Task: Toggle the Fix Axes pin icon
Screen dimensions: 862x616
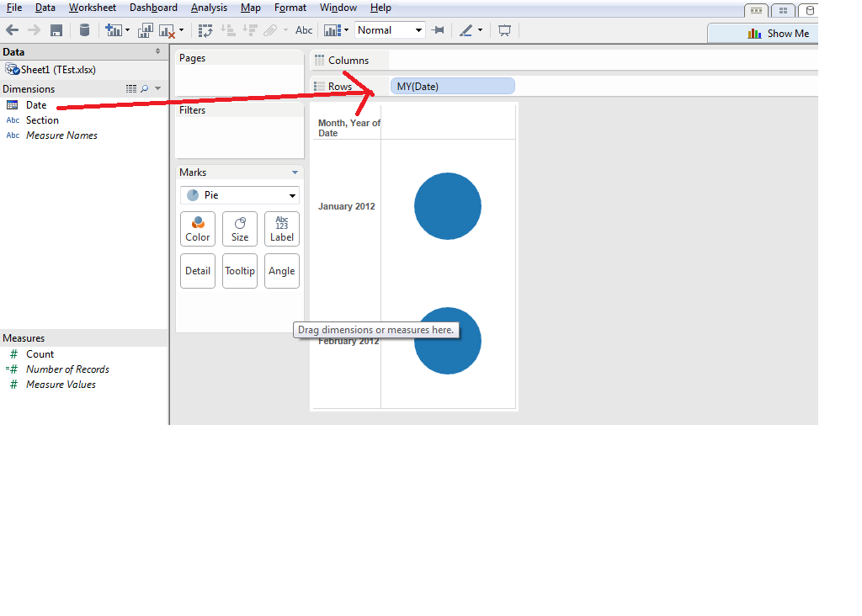Action: point(438,30)
